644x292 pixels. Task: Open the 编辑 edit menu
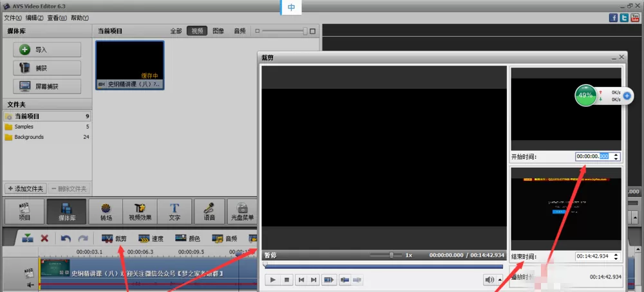coord(35,18)
